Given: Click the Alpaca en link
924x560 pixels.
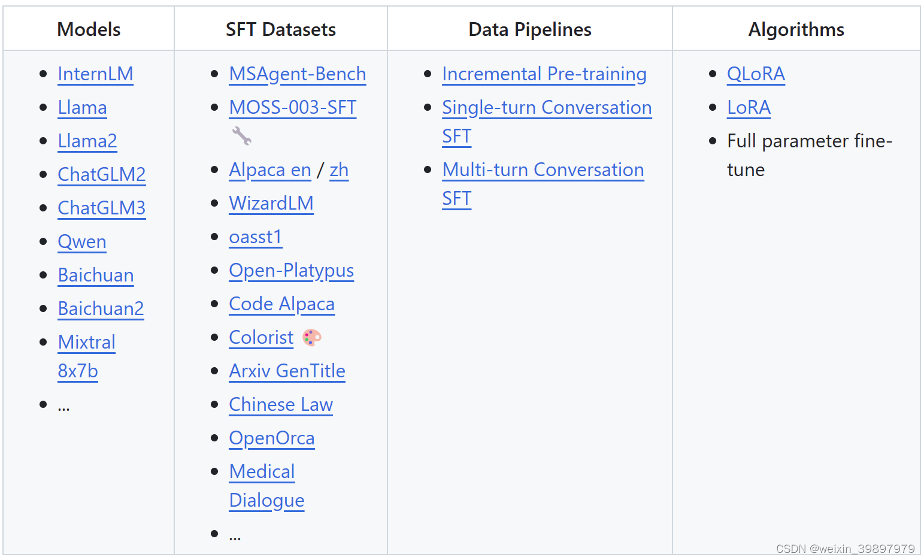Looking at the screenshot, I should 270,170.
